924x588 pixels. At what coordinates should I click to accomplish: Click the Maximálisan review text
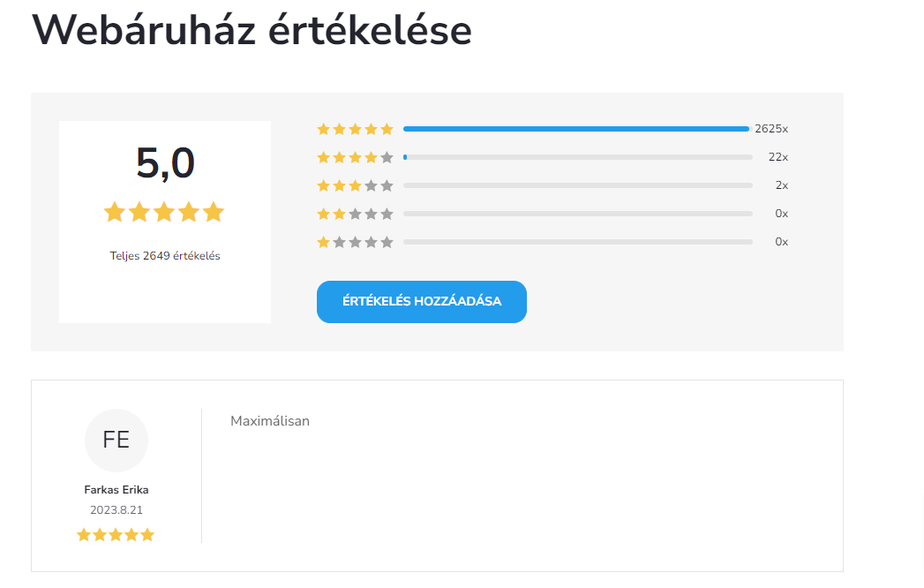[270, 421]
